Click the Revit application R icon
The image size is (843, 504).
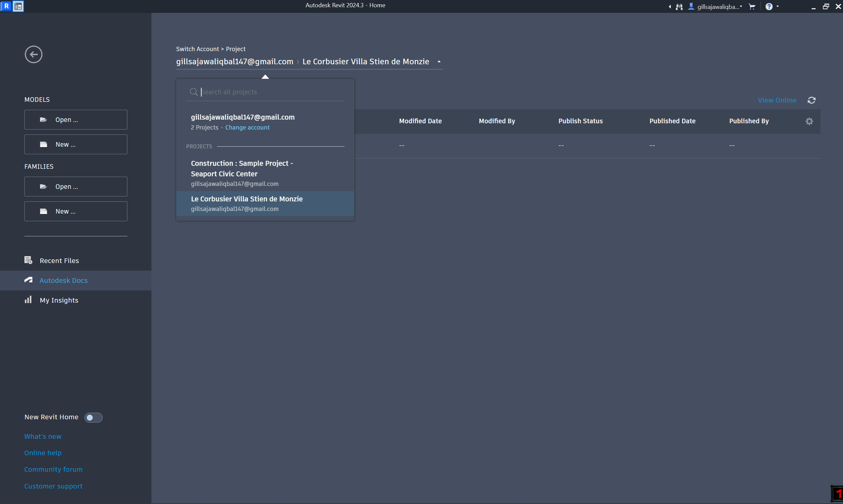coord(5,6)
